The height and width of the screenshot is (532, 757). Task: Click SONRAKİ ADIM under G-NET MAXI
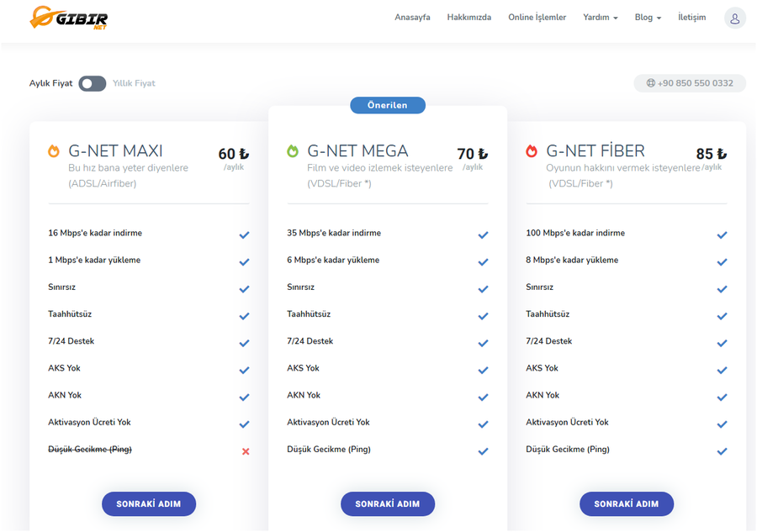[149, 504]
